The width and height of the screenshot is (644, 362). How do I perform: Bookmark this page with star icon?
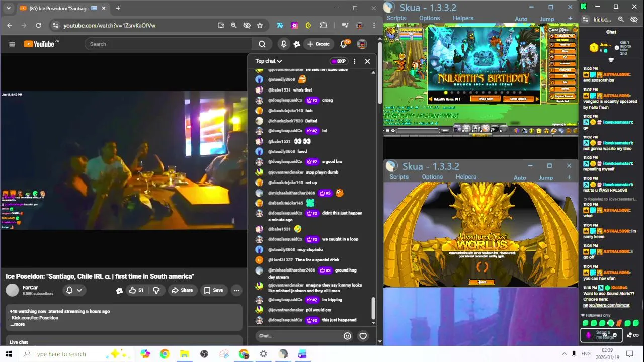coord(260,25)
